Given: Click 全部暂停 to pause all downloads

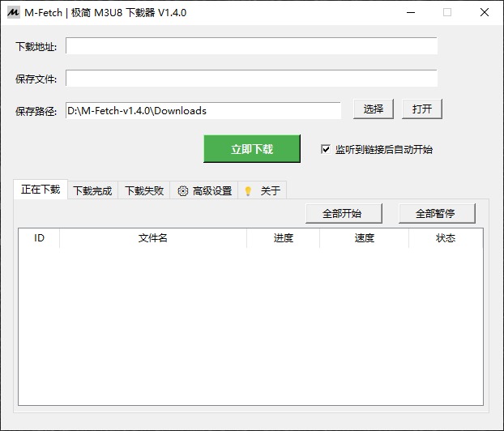Looking at the screenshot, I should (x=437, y=213).
